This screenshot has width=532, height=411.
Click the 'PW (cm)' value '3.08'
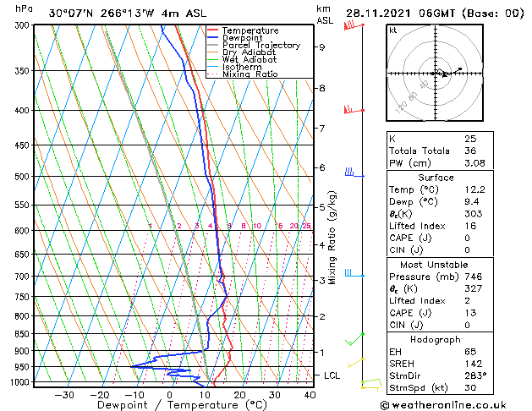474,163
